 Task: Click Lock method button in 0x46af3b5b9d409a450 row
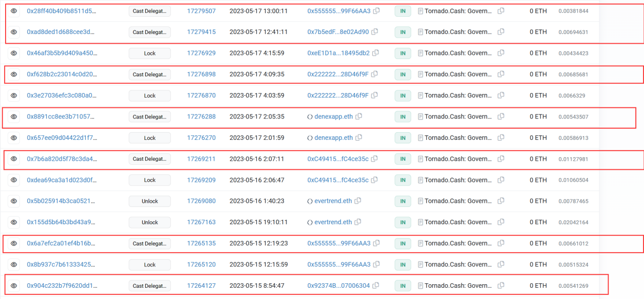click(149, 53)
